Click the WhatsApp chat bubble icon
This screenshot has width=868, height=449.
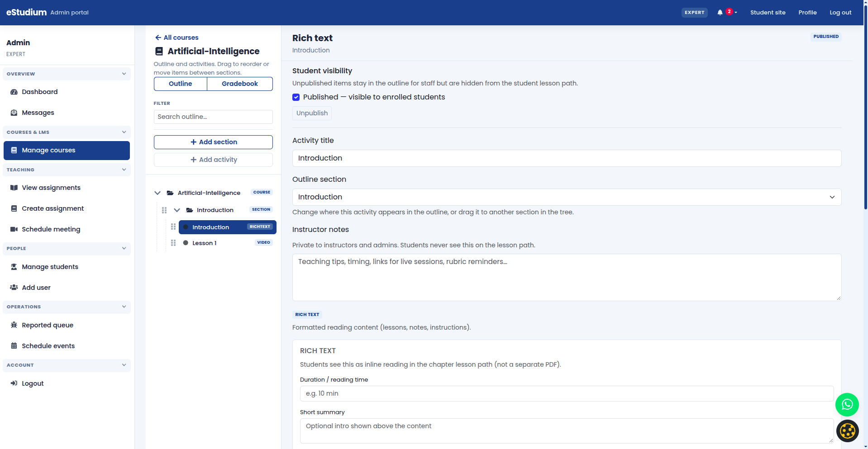pyautogui.click(x=847, y=405)
